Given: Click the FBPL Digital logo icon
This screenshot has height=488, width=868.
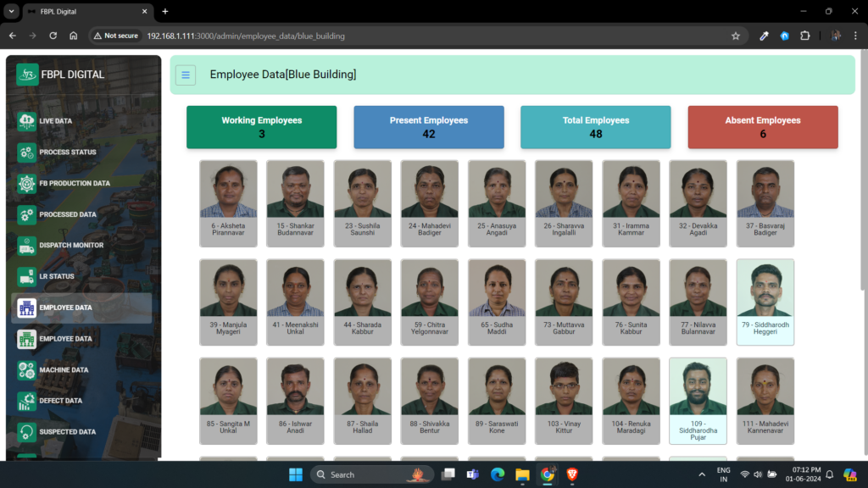Looking at the screenshot, I should click(x=27, y=75).
